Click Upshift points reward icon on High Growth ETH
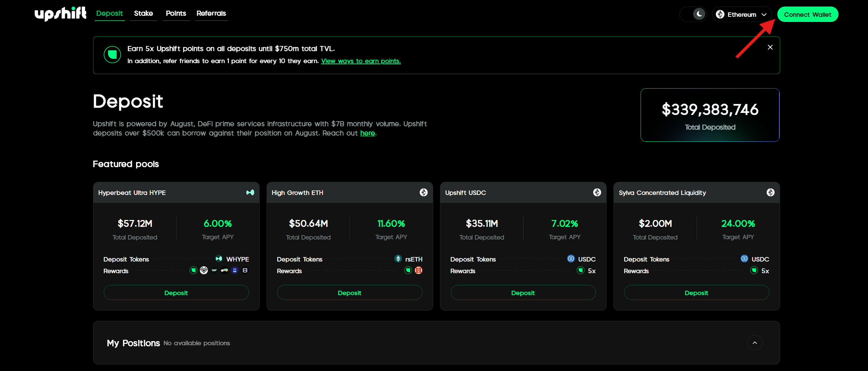Screen dimensions: 868x371 (408, 270)
